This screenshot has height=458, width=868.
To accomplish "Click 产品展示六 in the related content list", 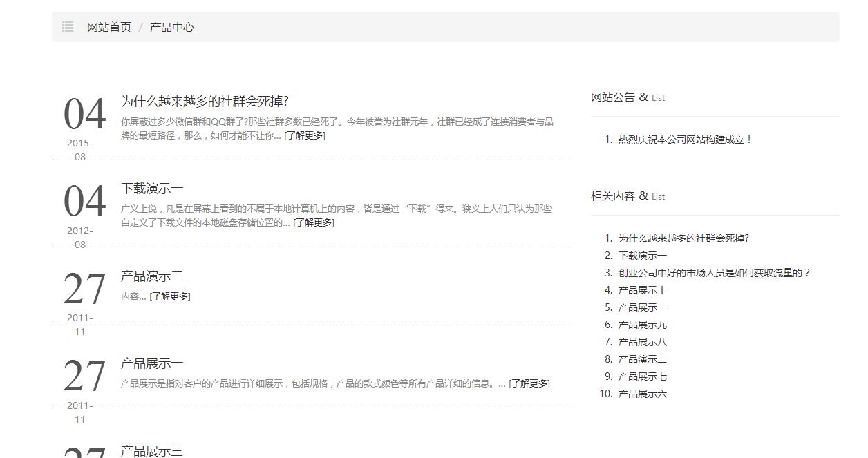I will tap(642, 394).
